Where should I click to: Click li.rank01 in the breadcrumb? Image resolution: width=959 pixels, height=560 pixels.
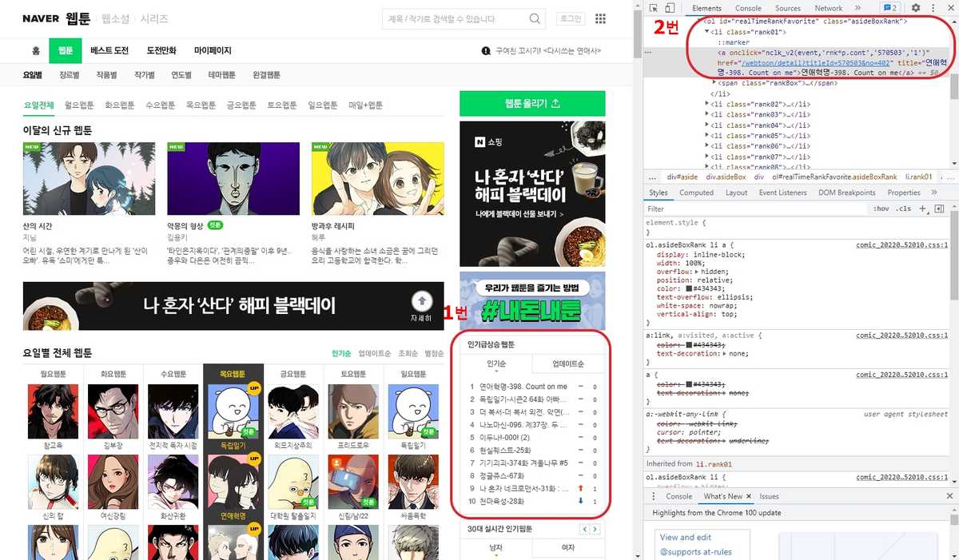click(918, 177)
